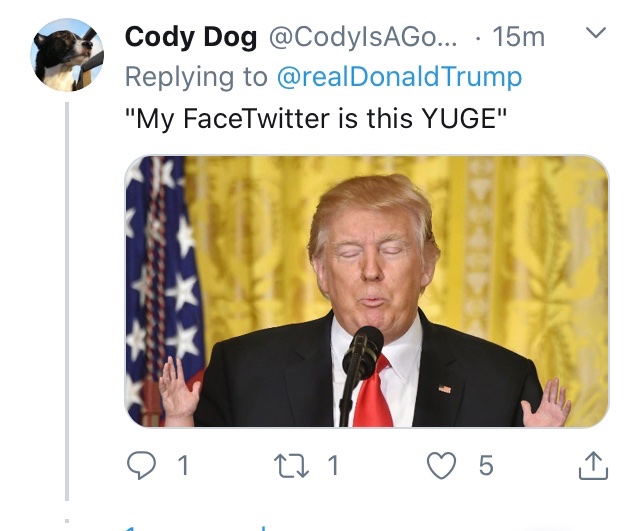Image resolution: width=640 pixels, height=531 pixels.
Task: Click the 15m timestamp
Action: pos(519,37)
